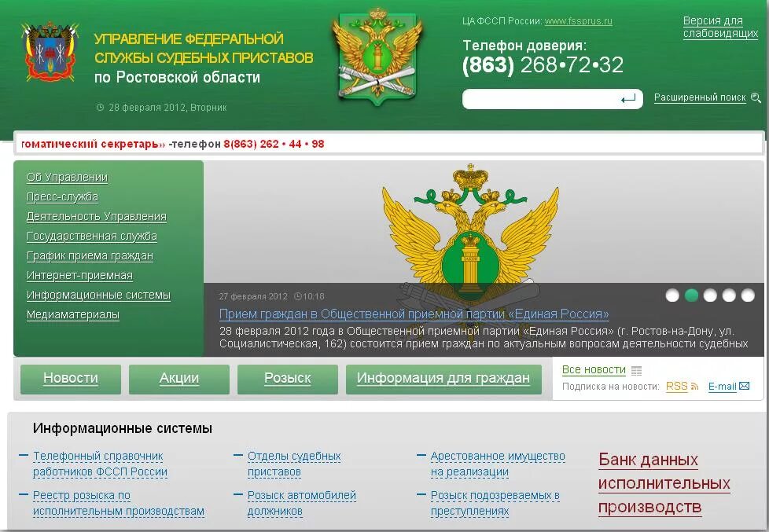Click the Rostov region coat of arms logo
769x532 pixels.
[50, 53]
